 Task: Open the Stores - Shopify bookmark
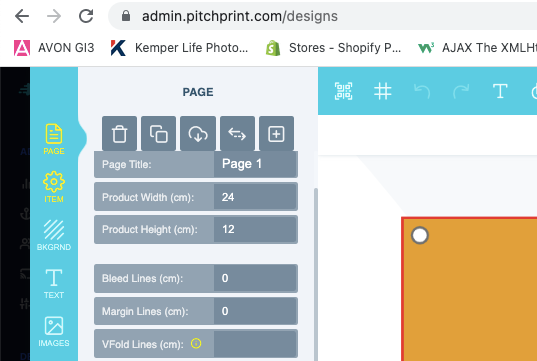click(x=333, y=48)
